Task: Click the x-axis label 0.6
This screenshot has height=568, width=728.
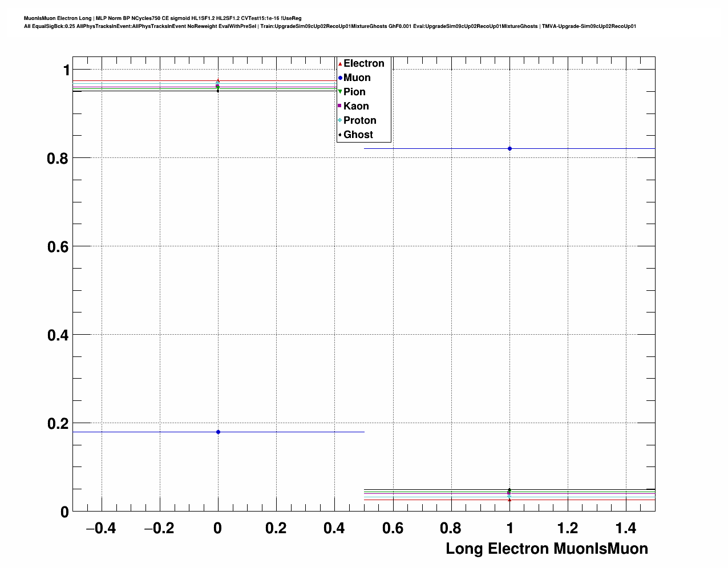Action: (393, 529)
